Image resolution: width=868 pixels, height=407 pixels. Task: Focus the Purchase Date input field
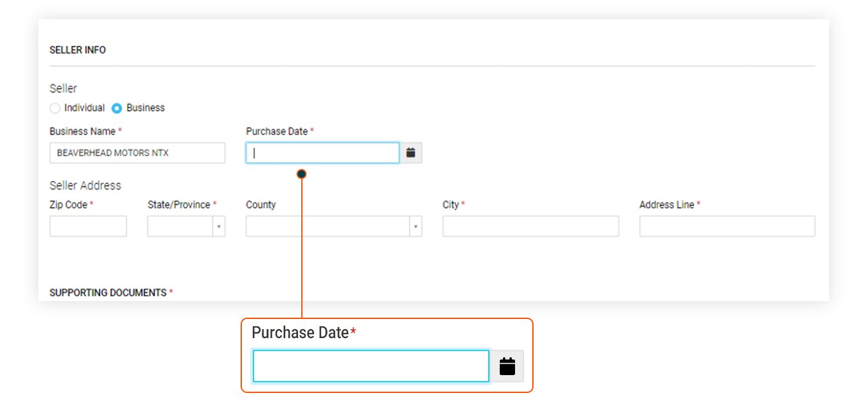coord(322,153)
